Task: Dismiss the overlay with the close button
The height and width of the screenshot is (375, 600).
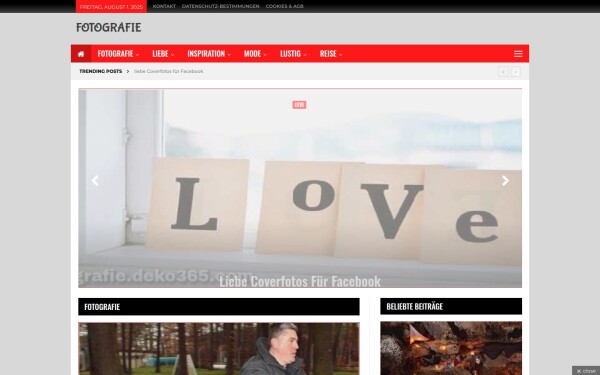Action: pyautogui.click(x=586, y=371)
